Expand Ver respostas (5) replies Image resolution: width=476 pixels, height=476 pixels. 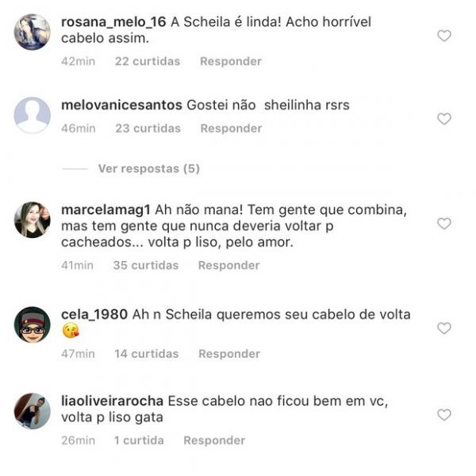[149, 168]
